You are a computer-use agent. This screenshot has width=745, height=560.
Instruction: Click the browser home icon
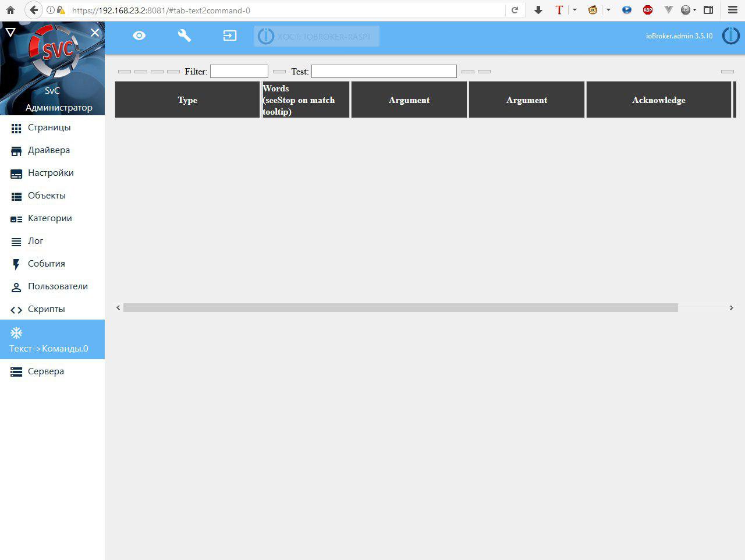tap(10, 10)
